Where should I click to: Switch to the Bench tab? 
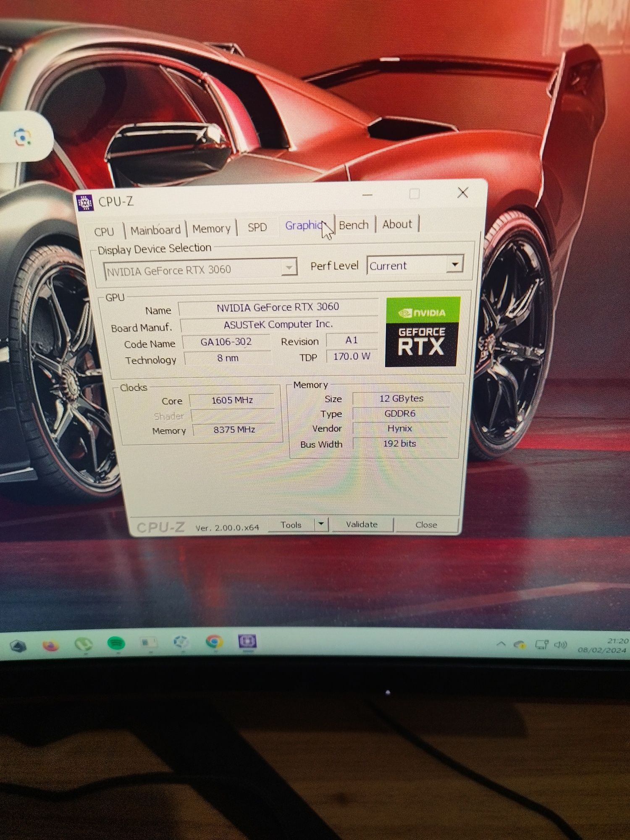pos(354,225)
